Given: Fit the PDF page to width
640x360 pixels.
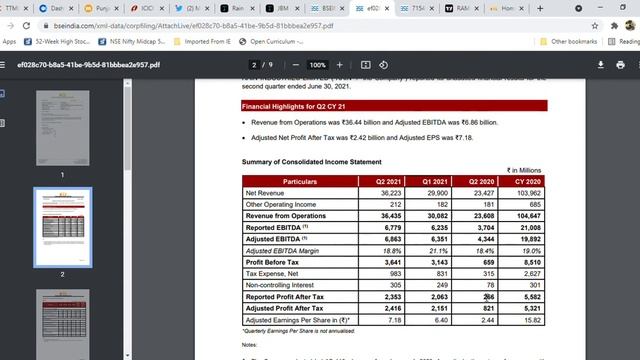Looking at the screenshot, I should tap(366, 65).
